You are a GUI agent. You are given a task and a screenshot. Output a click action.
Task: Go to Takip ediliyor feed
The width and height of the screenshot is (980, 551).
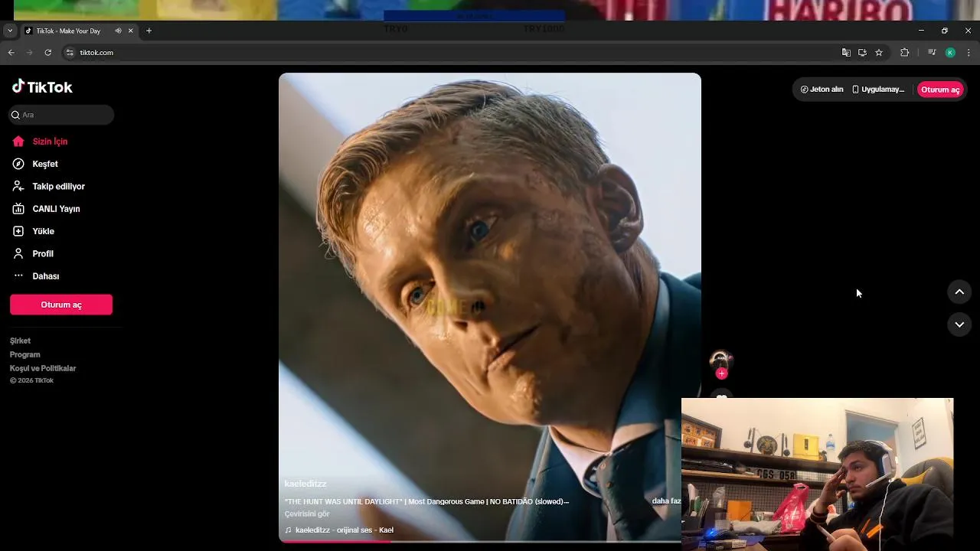58,186
